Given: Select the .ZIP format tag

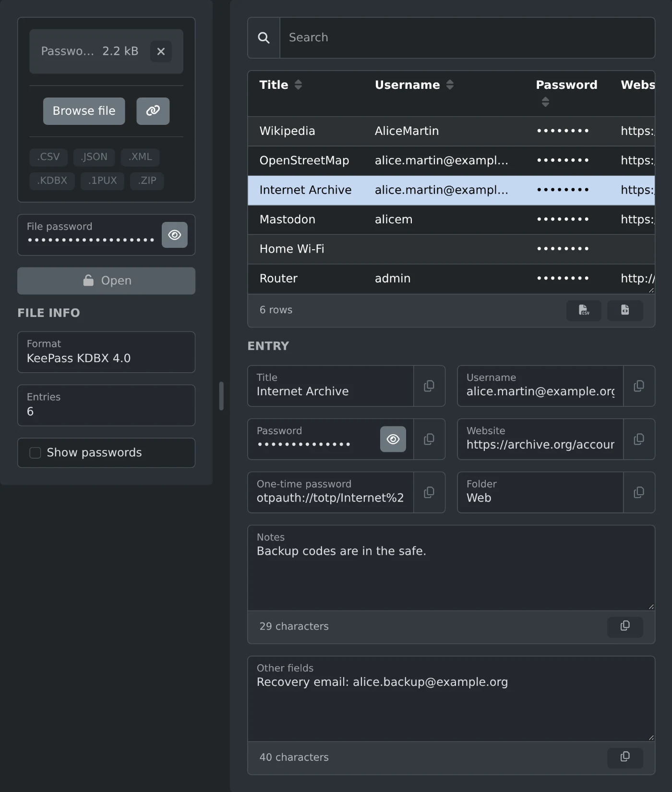Looking at the screenshot, I should pyautogui.click(x=147, y=181).
